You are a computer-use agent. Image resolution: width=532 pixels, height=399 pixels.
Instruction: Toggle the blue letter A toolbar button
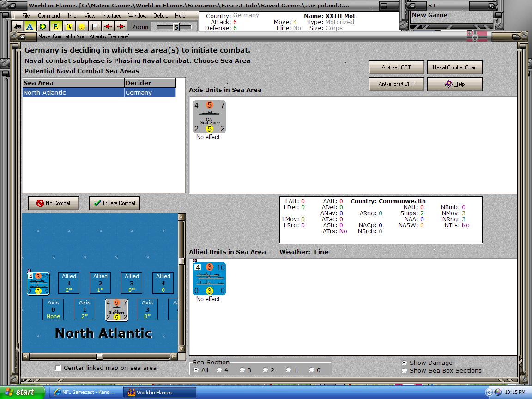click(x=30, y=26)
